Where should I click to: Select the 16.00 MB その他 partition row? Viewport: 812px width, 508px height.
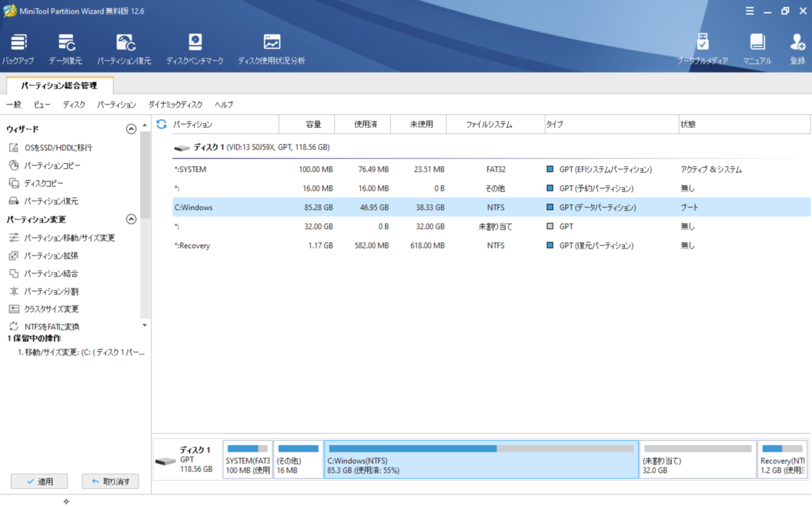coord(491,188)
